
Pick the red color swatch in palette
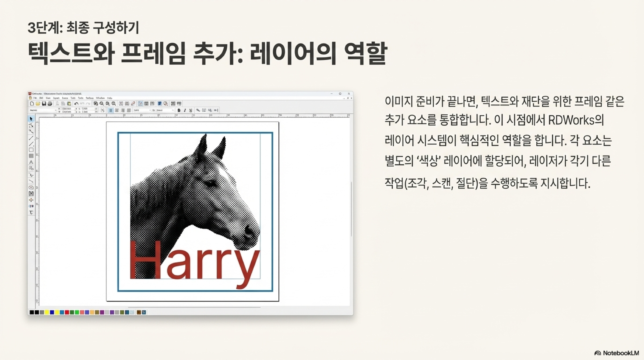tap(67, 312)
